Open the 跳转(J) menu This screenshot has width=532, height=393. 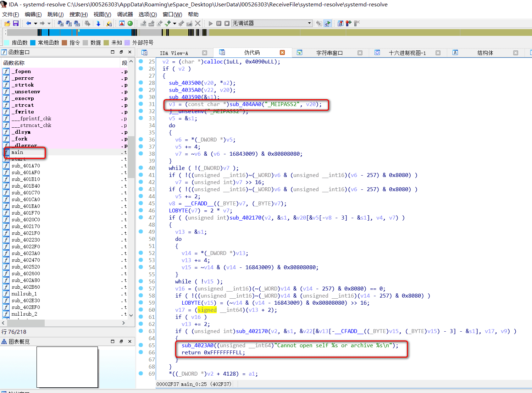click(56, 15)
